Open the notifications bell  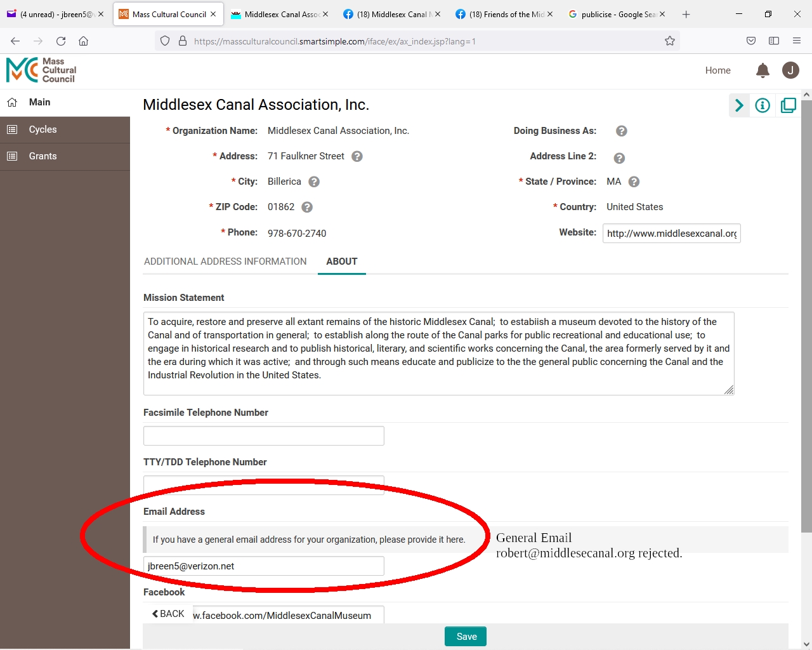pos(763,70)
